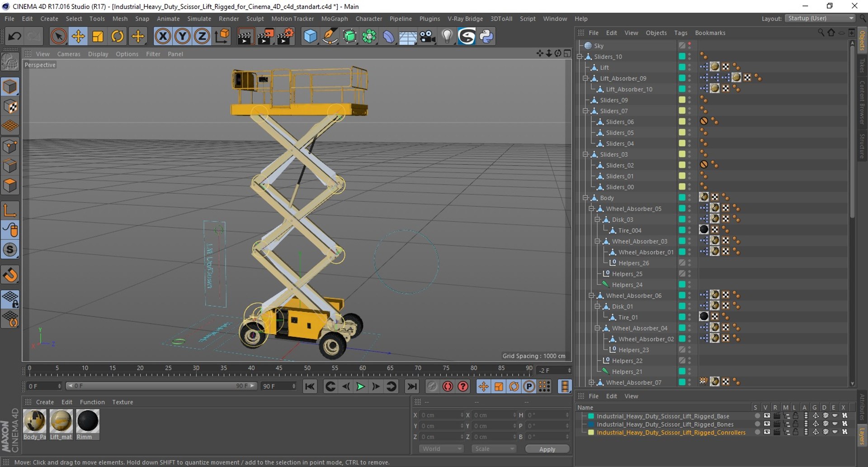Screen dimensions: 868x467
Task: Open the Objects side tab
Action: coord(863,41)
